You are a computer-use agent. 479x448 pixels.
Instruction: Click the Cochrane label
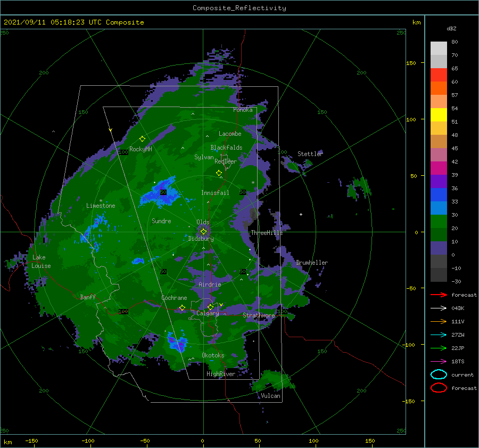pos(174,298)
